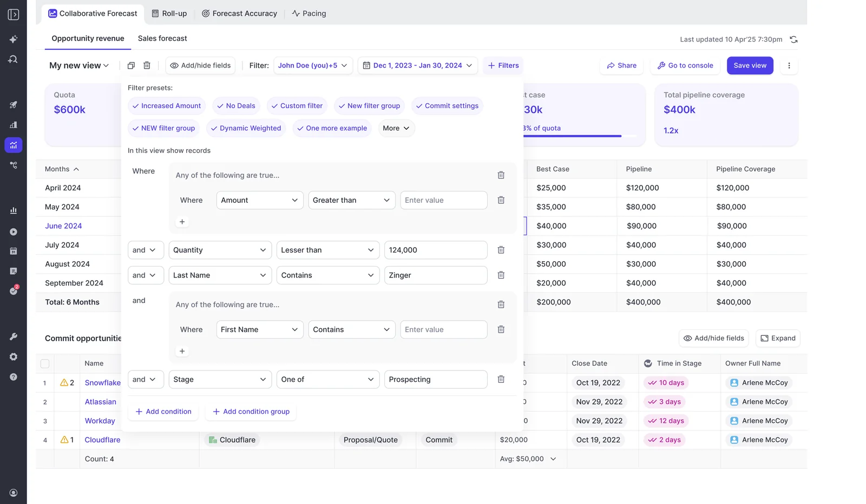866x504 pixels.
Task: Delete the first 'Any of the following' group
Action: [x=501, y=175]
